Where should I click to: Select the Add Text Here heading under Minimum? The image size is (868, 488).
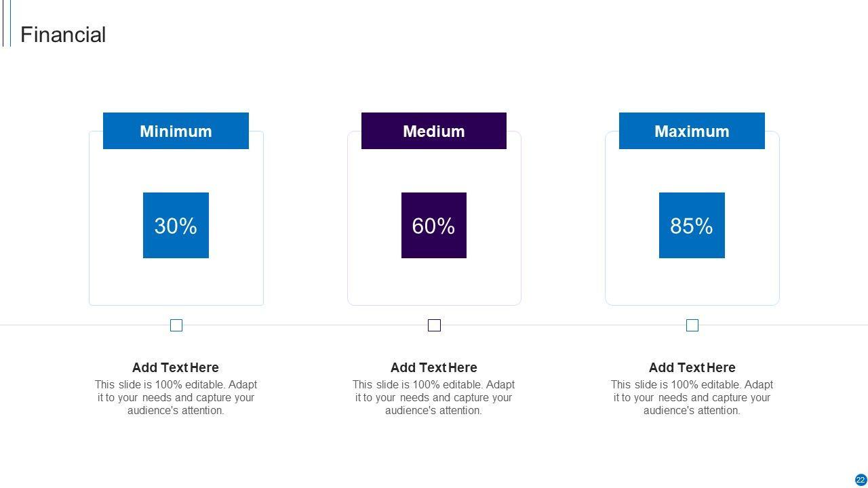[x=176, y=367]
